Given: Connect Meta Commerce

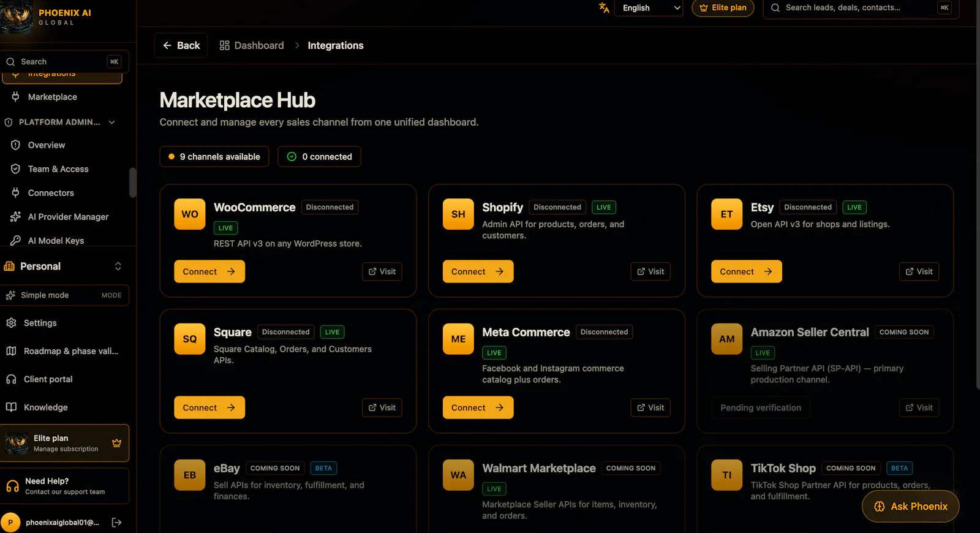Looking at the screenshot, I should click(478, 407).
